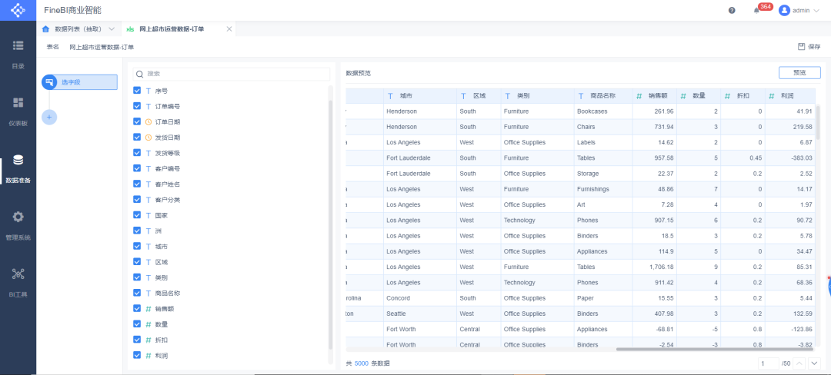
Task: Uncheck the 利润 field checkbox
Action: pyautogui.click(x=137, y=355)
